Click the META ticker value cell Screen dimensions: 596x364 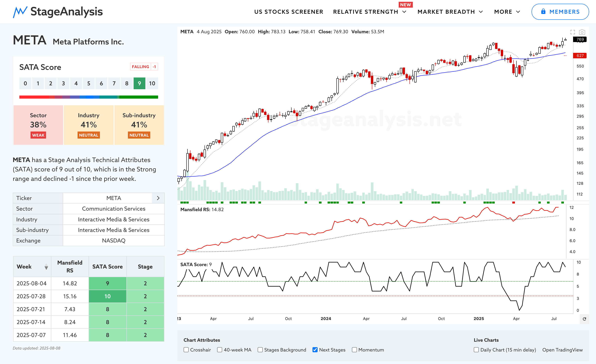tap(114, 198)
